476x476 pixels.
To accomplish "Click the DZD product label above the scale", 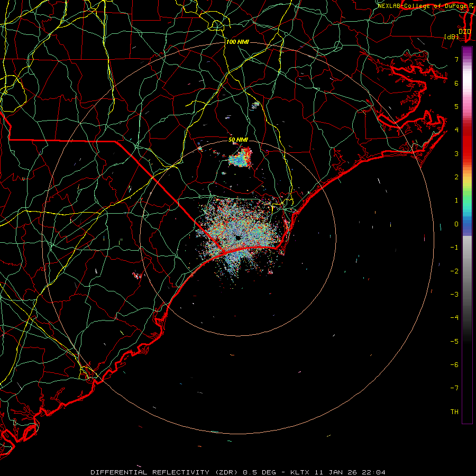I will click(464, 31).
